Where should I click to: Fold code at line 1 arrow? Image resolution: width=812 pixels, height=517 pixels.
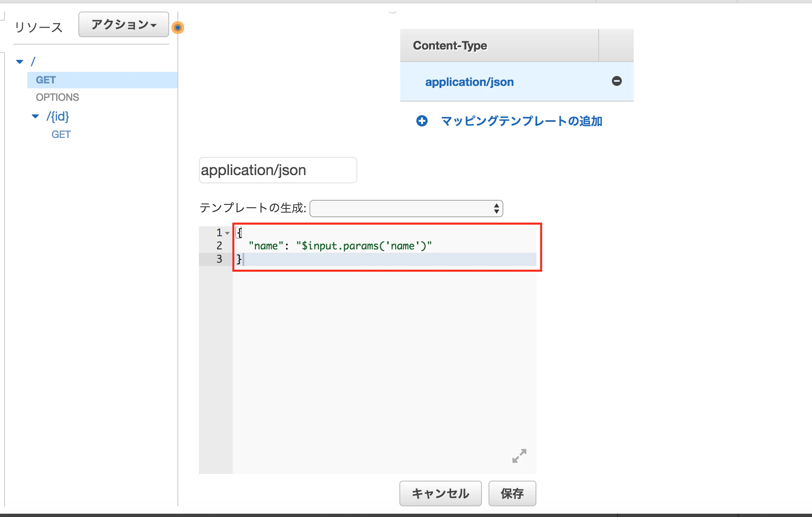click(x=227, y=233)
